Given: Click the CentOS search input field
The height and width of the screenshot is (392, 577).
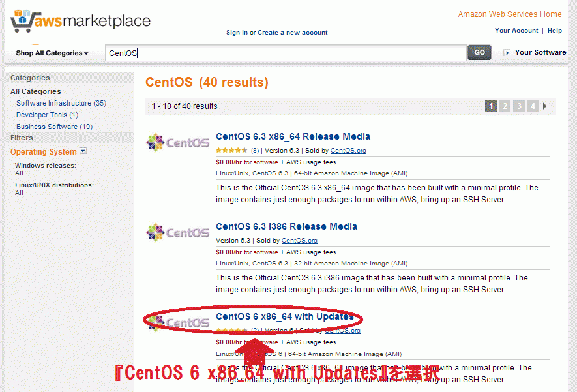Looking at the screenshot, I should point(286,53).
